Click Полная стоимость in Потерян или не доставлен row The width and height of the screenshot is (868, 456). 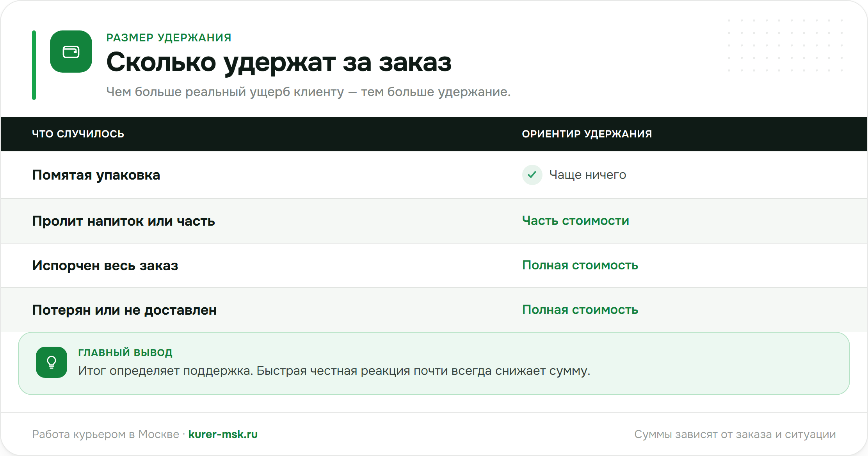580,310
